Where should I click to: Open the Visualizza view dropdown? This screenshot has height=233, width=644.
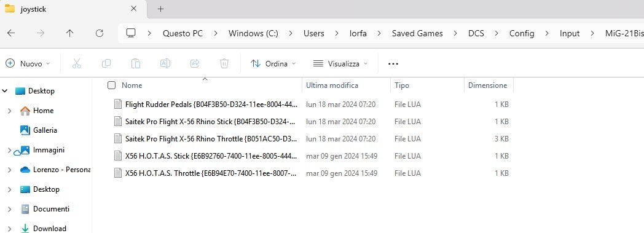pyautogui.click(x=340, y=64)
